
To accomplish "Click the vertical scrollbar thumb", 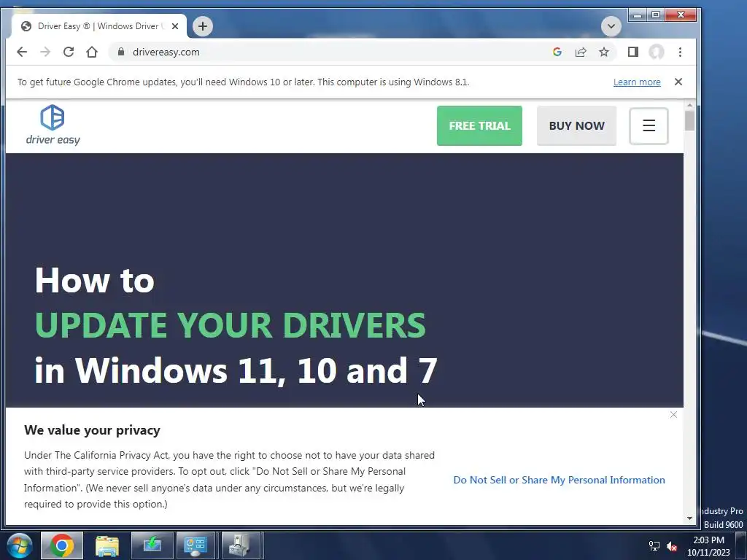I will (690, 120).
